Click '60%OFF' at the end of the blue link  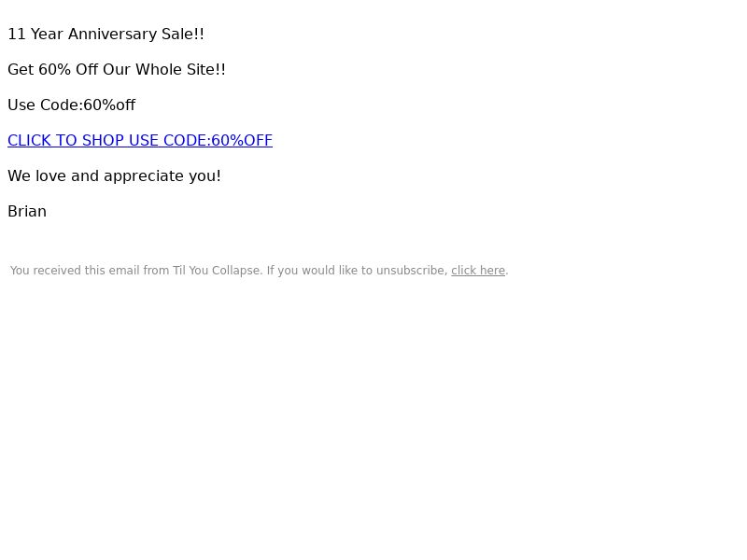[x=242, y=141]
